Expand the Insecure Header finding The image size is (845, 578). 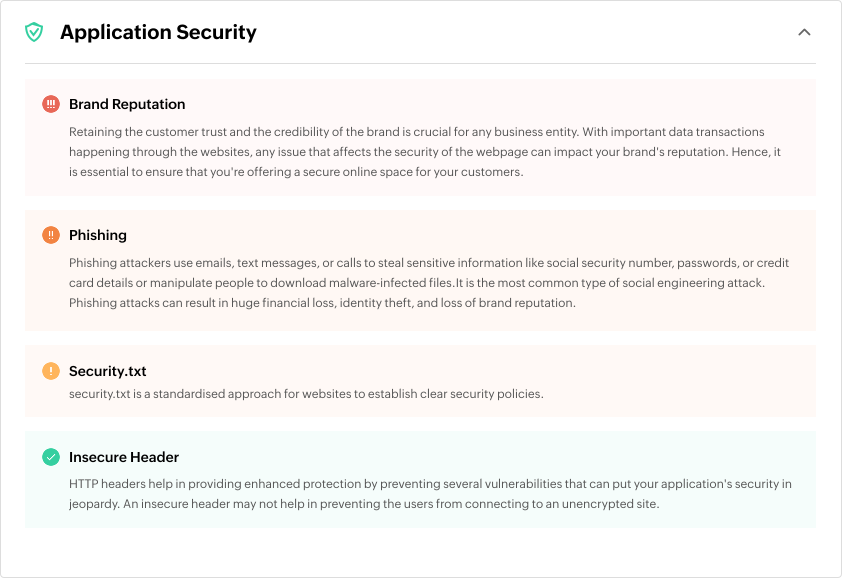pyautogui.click(x=124, y=456)
